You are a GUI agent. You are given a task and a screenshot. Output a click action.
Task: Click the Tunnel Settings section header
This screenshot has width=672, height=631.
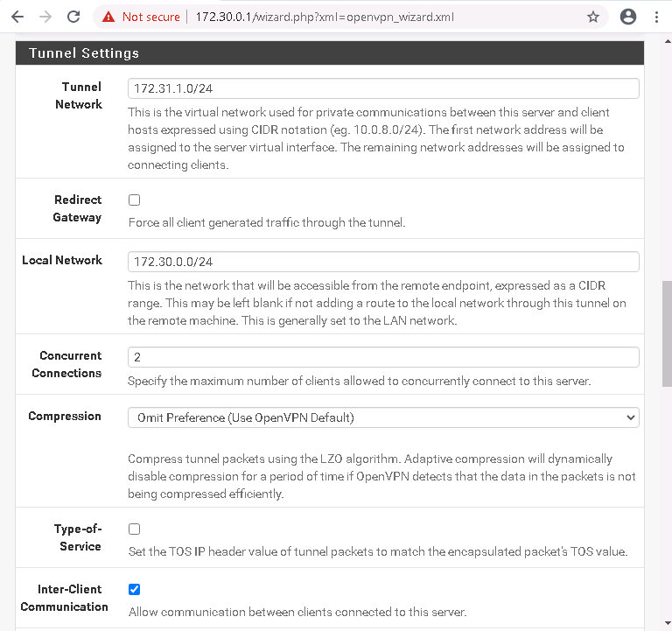tap(330, 53)
